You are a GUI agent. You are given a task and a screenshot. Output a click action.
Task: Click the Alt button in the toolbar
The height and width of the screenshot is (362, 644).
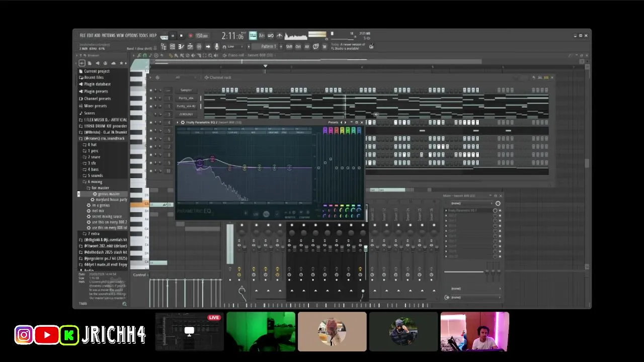tap(307, 47)
